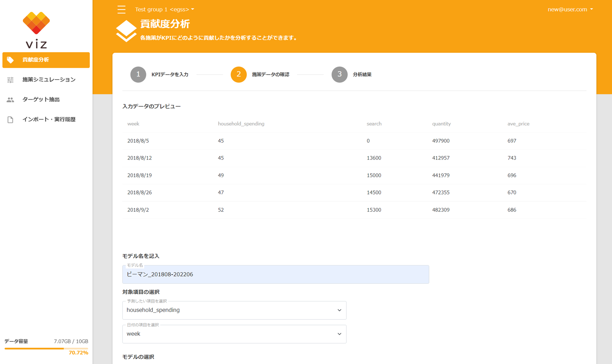Image resolution: width=612 pixels, height=364 pixels.
Task: Click the quantity value 472355
Action: 441,193
